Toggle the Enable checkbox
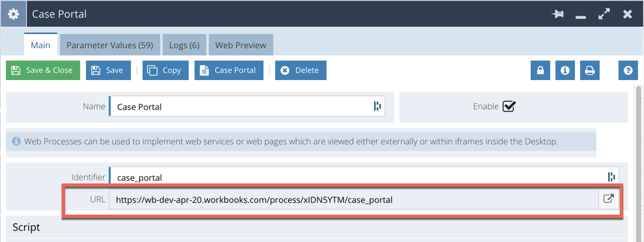Viewport: 644px width, 242px height. (509, 107)
